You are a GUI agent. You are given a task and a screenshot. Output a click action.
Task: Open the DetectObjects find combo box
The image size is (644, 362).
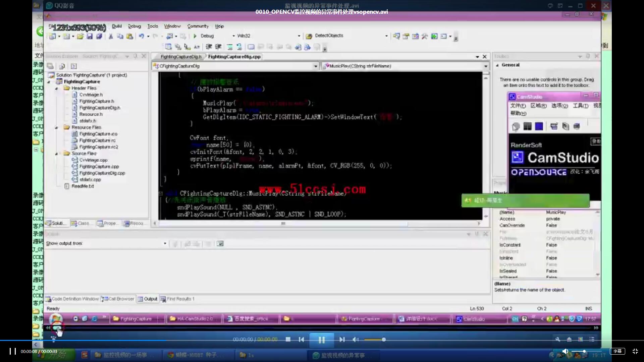tap(386, 36)
